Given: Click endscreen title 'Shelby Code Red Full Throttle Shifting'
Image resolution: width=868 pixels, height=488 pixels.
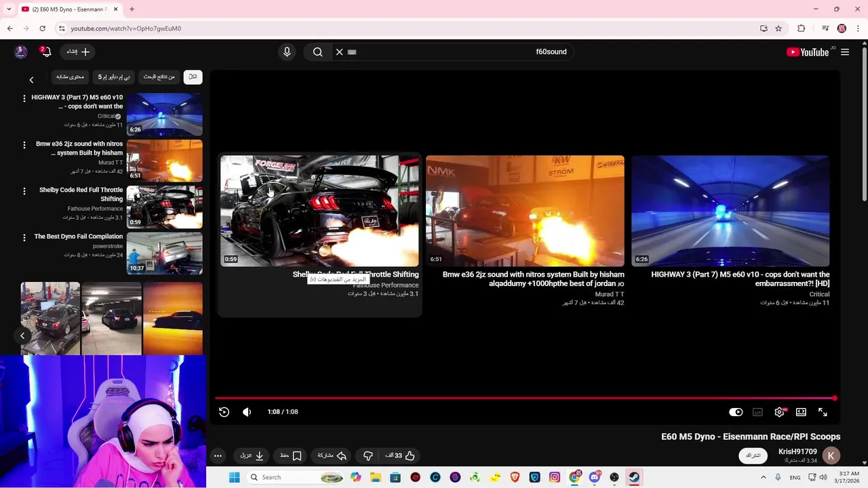Looking at the screenshot, I should coord(355,274).
